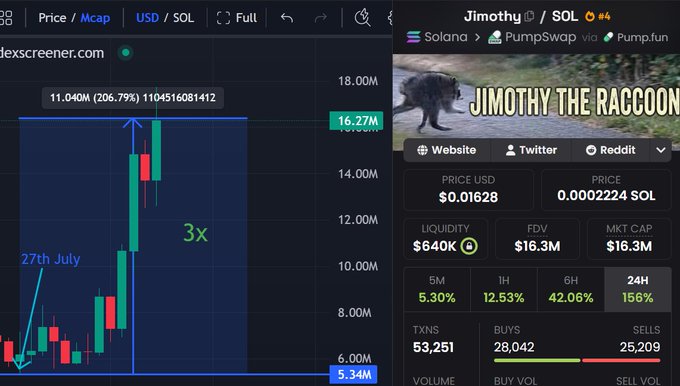This screenshot has width=680, height=386.
Task: Select the 24H timeframe tab
Action: click(x=638, y=289)
